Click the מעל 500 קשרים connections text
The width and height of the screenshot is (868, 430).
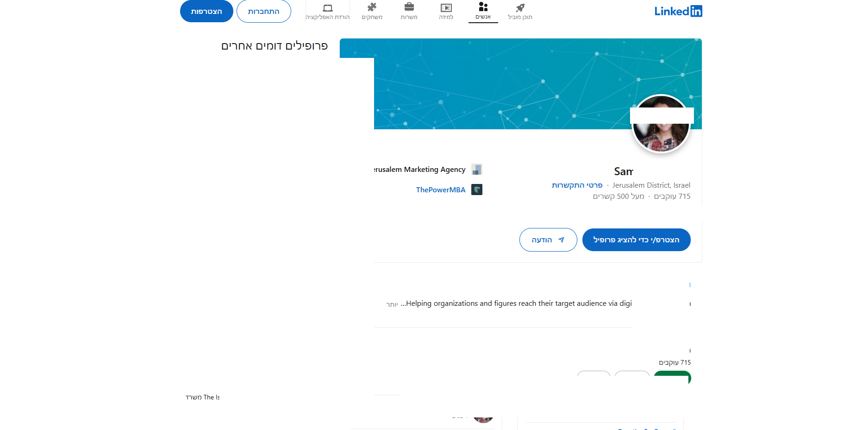pyautogui.click(x=618, y=196)
